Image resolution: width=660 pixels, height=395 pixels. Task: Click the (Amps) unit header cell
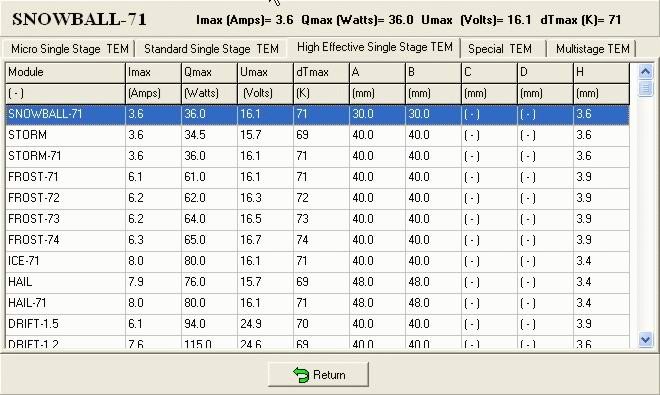point(153,93)
